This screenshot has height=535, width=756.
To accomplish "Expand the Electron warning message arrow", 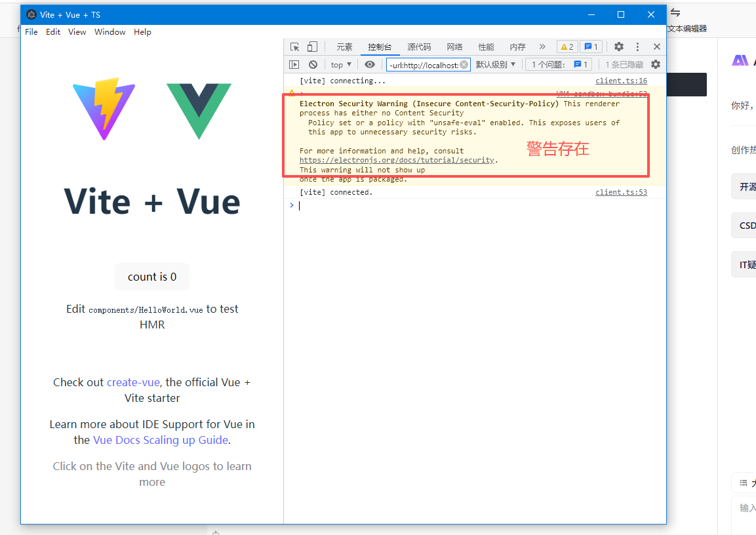I will coord(302,94).
